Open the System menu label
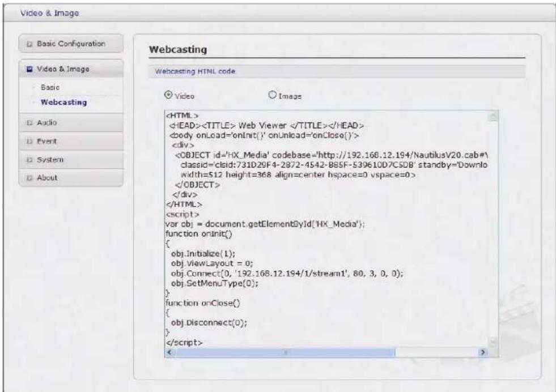 pos(50,160)
